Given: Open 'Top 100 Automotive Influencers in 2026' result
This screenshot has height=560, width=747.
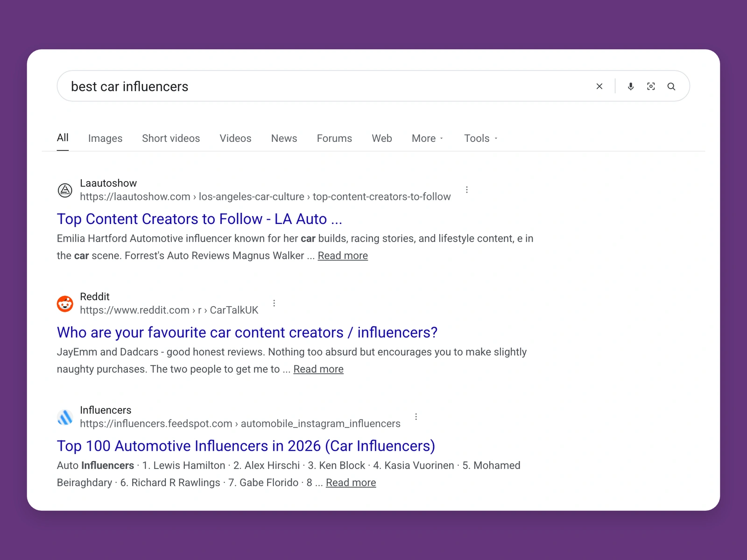Looking at the screenshot, I should (x=246, y=446).
